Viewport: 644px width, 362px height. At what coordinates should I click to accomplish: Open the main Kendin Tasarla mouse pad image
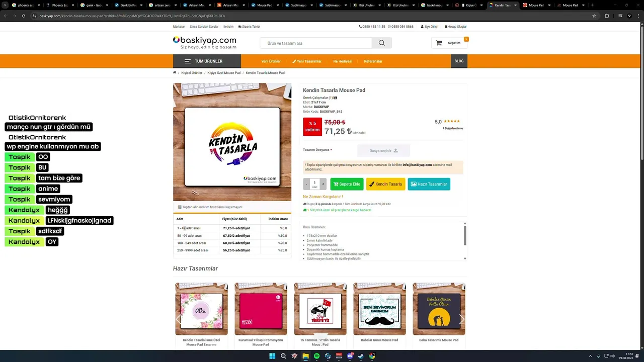[x=232, y=142]
